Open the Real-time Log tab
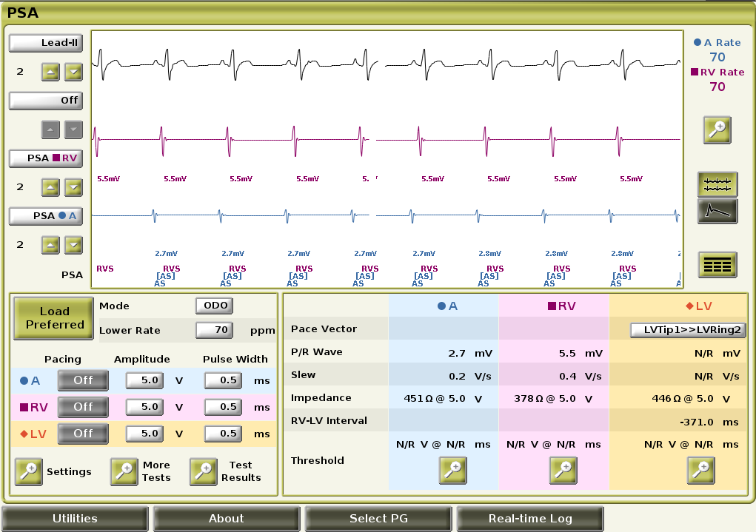 coord(530,519)
